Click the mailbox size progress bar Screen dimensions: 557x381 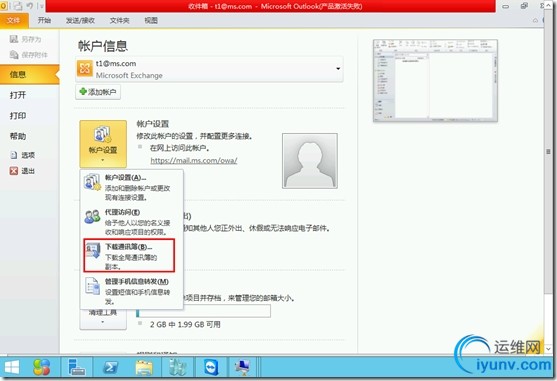point(204,311)
